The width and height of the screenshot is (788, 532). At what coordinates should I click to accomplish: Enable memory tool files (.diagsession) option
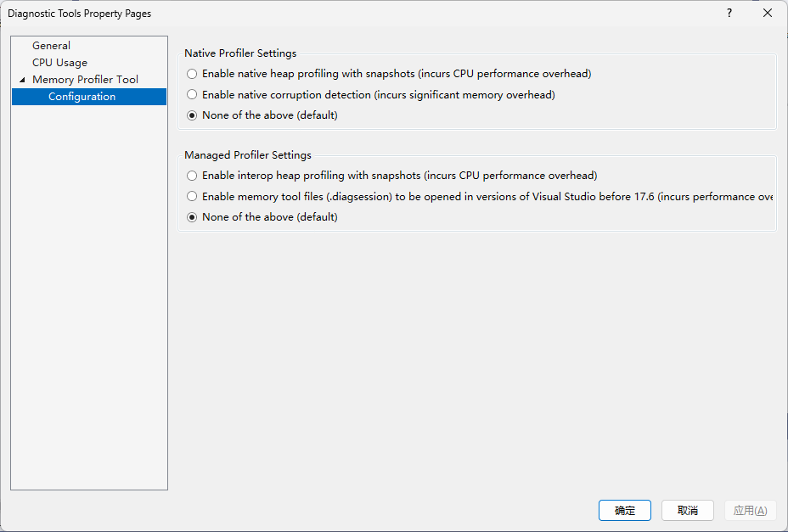[x=193, y=197]
